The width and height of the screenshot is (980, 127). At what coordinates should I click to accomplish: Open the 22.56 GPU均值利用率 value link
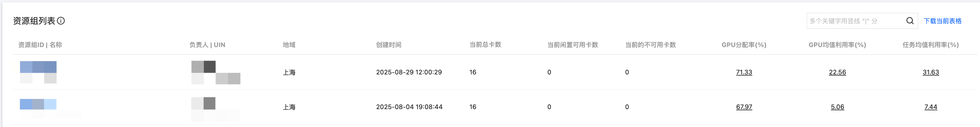point(837,72)
